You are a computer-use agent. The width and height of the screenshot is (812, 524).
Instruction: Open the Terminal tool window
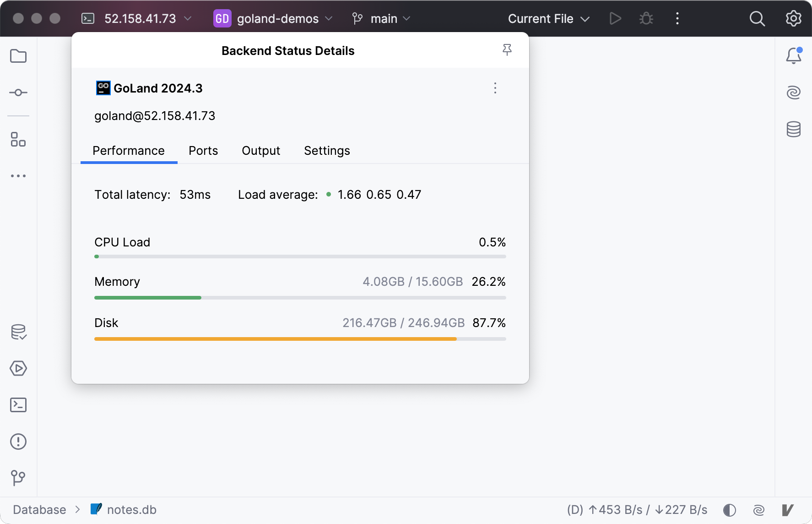(18, 405)
